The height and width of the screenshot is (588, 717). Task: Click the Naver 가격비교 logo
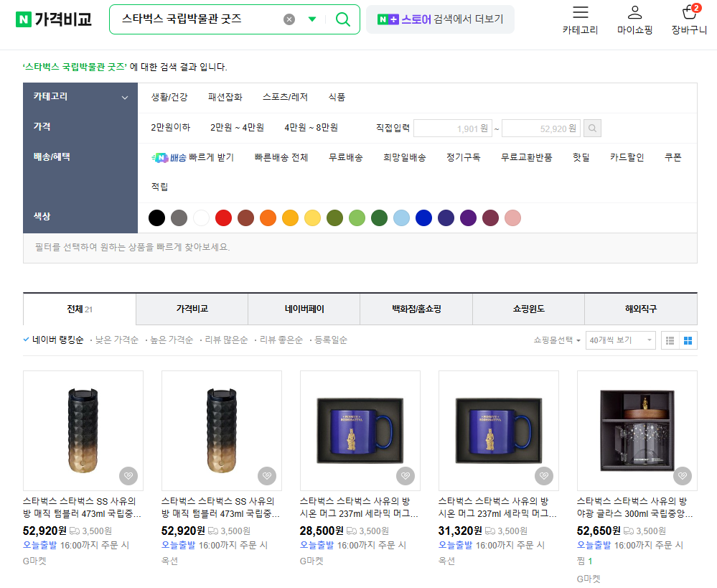tap(54, 19)
